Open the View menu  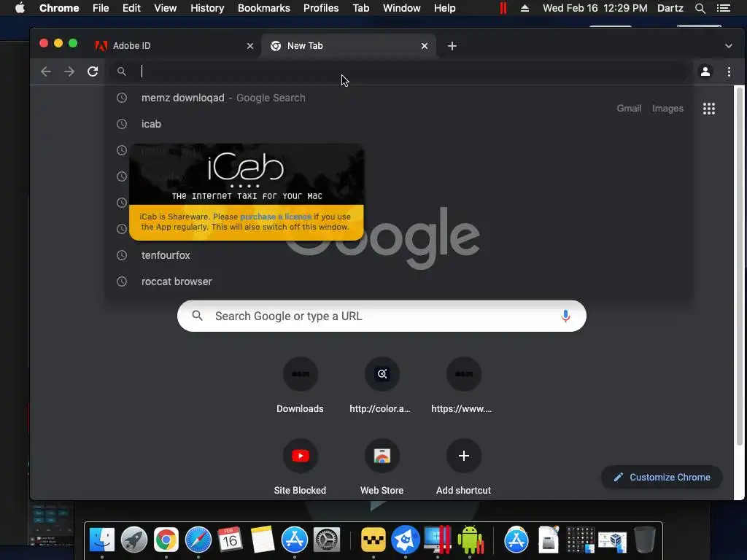[x=166, y=8]
